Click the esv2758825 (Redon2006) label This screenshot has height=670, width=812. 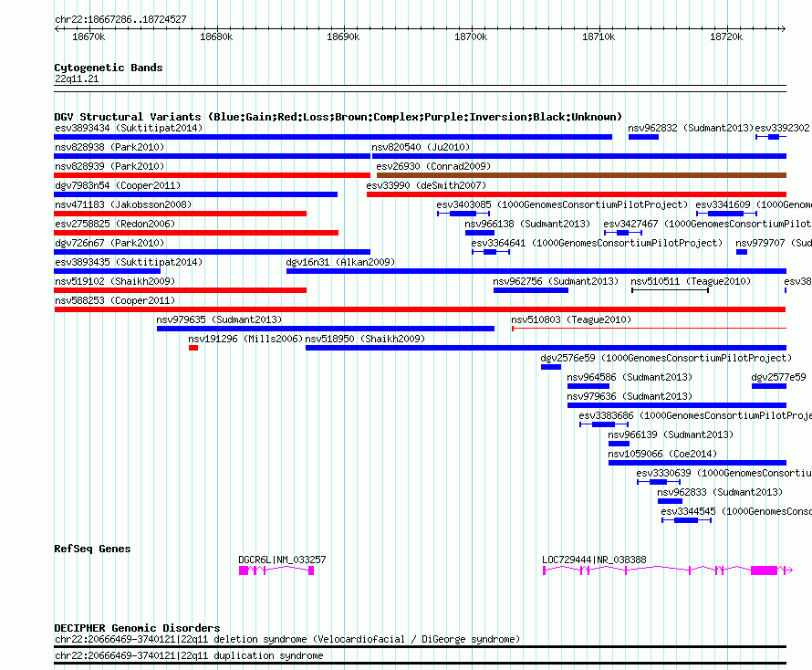click(115, 224)
